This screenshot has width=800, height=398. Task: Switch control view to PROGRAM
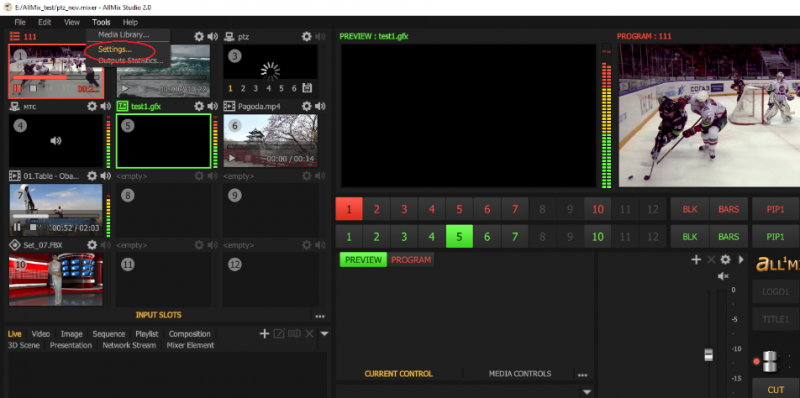click(x=411, y=260)
